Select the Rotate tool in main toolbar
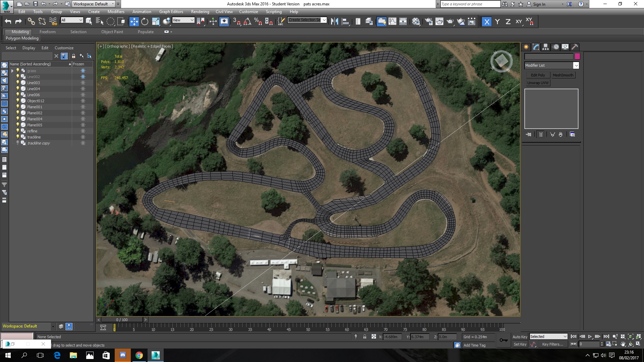644x362 pixels. click(x=145, y=22)
